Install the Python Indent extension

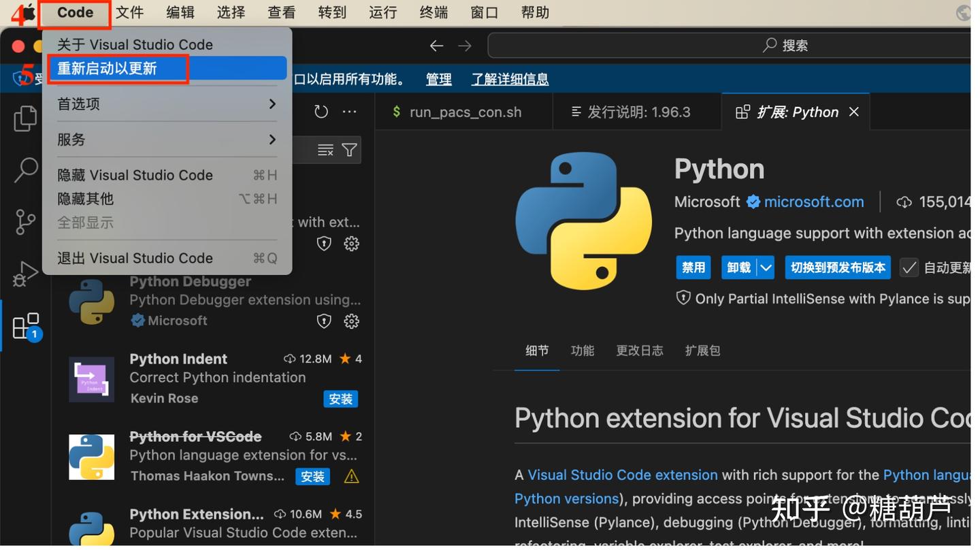pyautogui.click(x=340, y=399)
